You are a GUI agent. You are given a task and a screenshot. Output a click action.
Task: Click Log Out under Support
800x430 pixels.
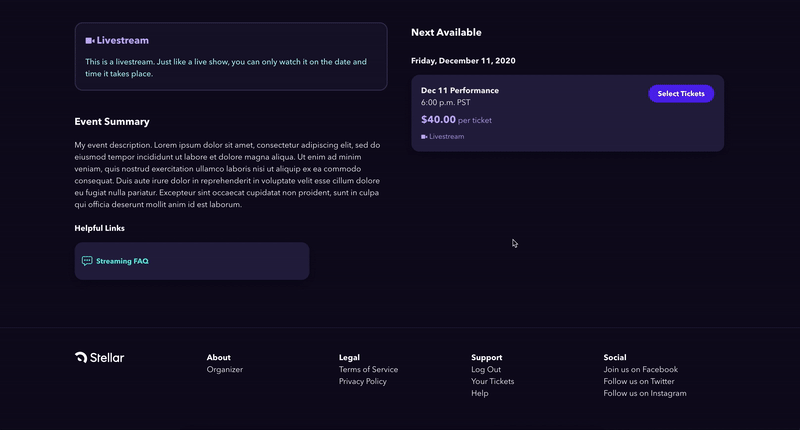coord(486,369)
